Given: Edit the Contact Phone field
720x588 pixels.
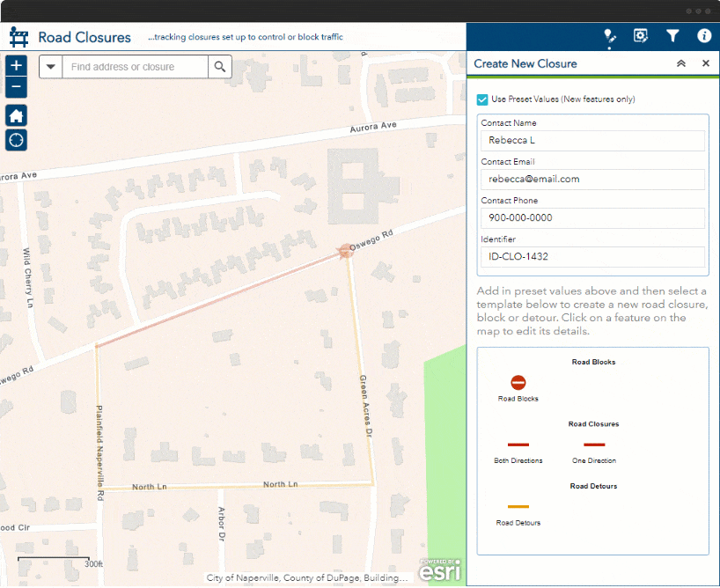Looking at the screenshot, I should click(592, 217).
